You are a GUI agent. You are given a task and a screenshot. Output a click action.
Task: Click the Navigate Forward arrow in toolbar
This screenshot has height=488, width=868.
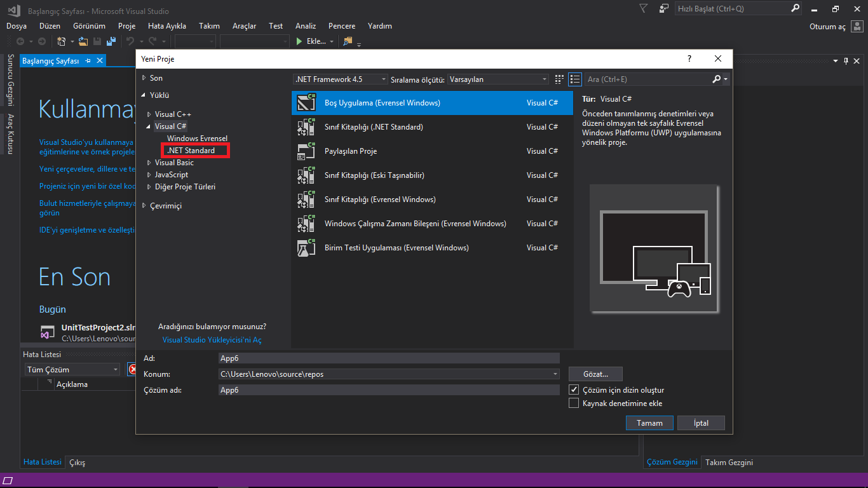pyautogui.click(x=42, y=41)
